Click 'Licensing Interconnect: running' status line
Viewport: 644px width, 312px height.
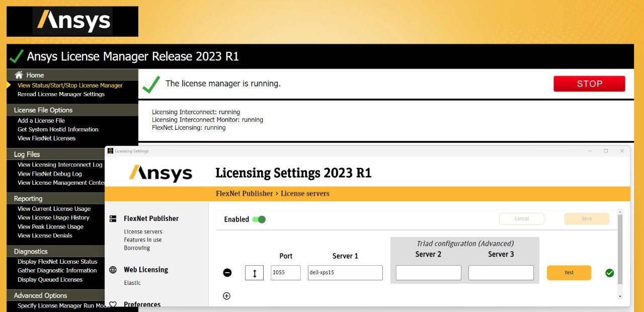196,112
